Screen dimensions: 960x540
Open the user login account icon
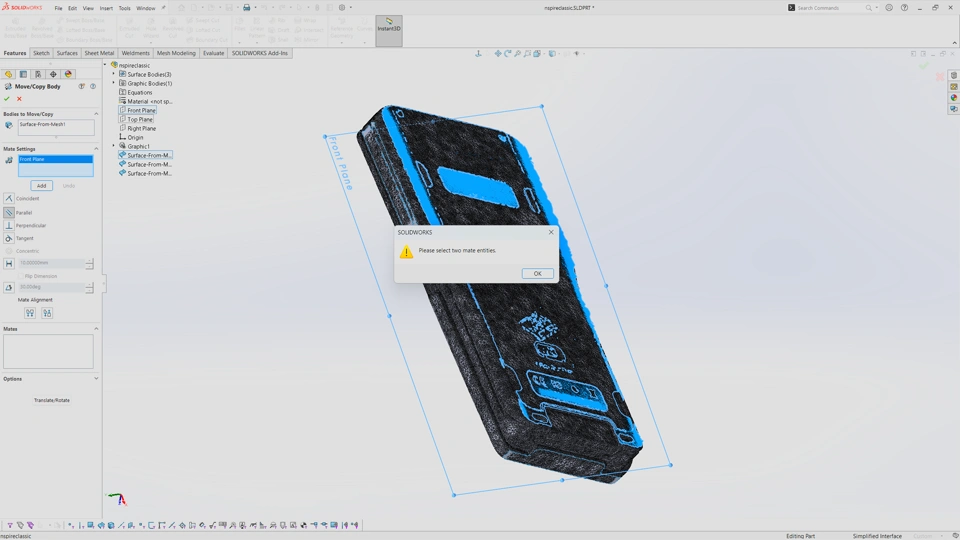click(x=889, y=8)
